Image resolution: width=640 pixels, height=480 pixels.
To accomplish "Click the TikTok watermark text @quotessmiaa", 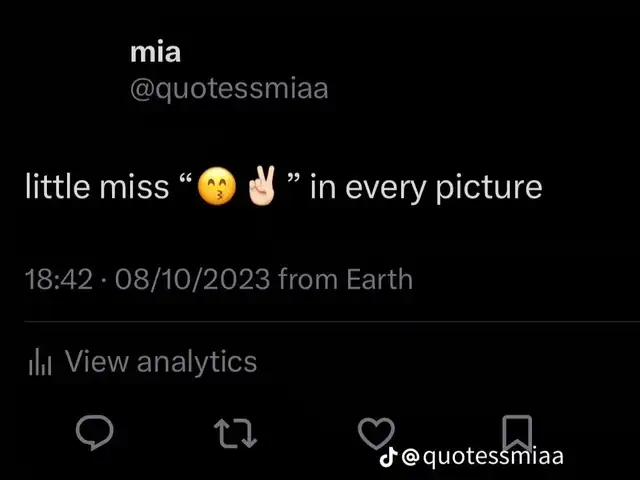I will pyautogui.click(x=482, y=456).
